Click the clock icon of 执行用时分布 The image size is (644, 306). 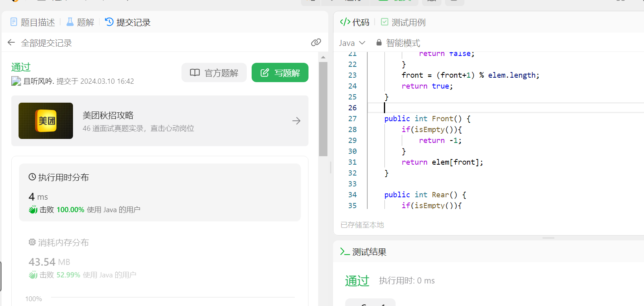tap(32, 177)
